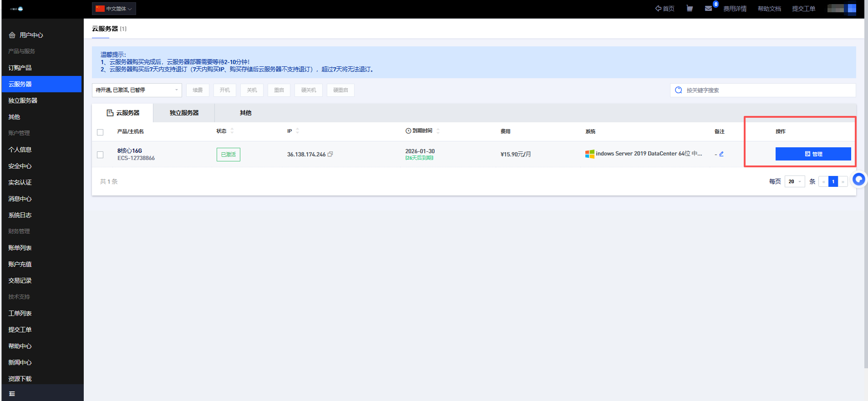This screenshot has height=401, width=868.
Task: Open 费用详情 in the top bar
Action: 735,9
